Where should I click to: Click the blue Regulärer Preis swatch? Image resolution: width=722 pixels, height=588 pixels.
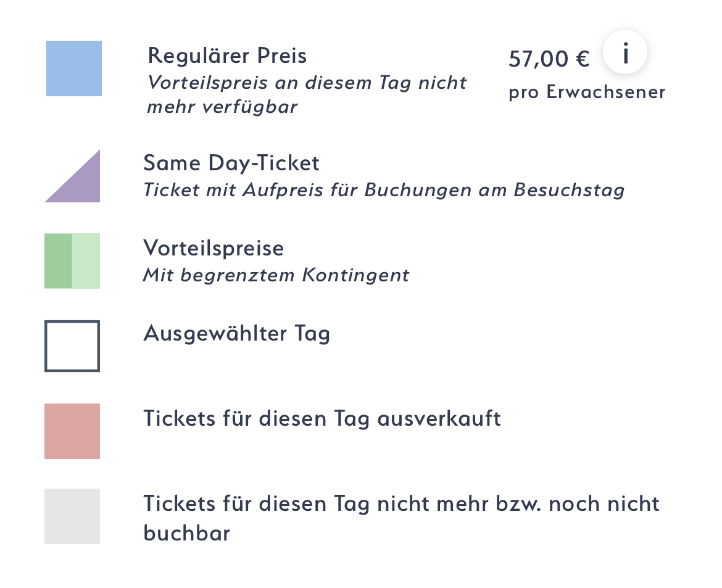coord(74,68)
